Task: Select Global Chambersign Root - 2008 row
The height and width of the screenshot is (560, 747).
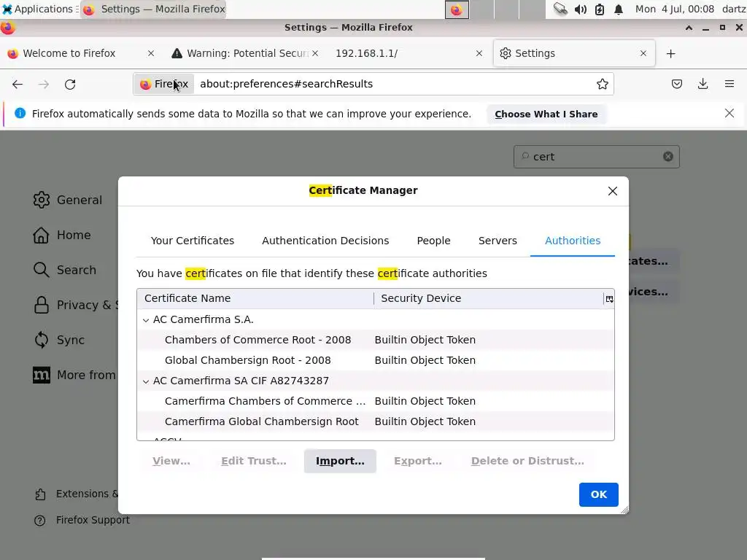Action: tap(376, 360)
